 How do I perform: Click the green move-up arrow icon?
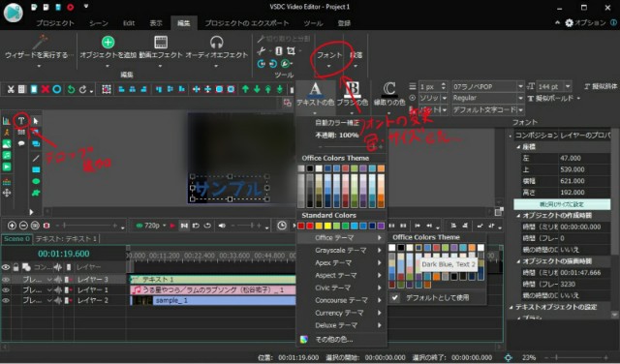click(245, 89)
